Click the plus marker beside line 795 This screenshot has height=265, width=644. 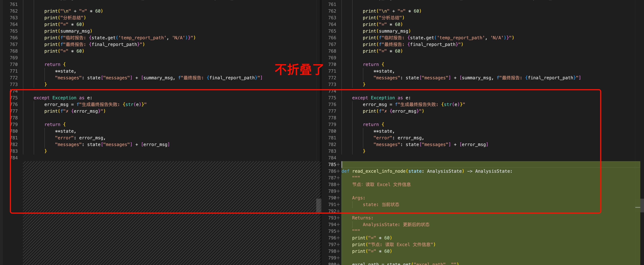338,231
